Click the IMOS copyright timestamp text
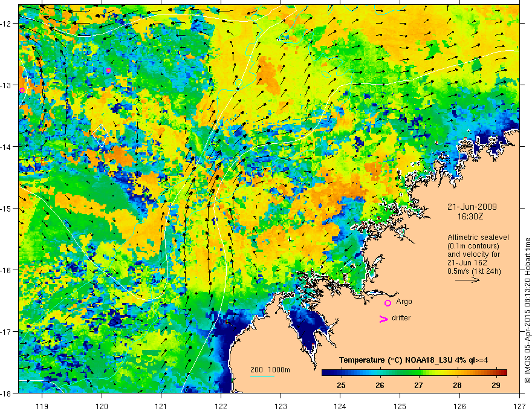The image size is (532, 411). pos(528,310)
